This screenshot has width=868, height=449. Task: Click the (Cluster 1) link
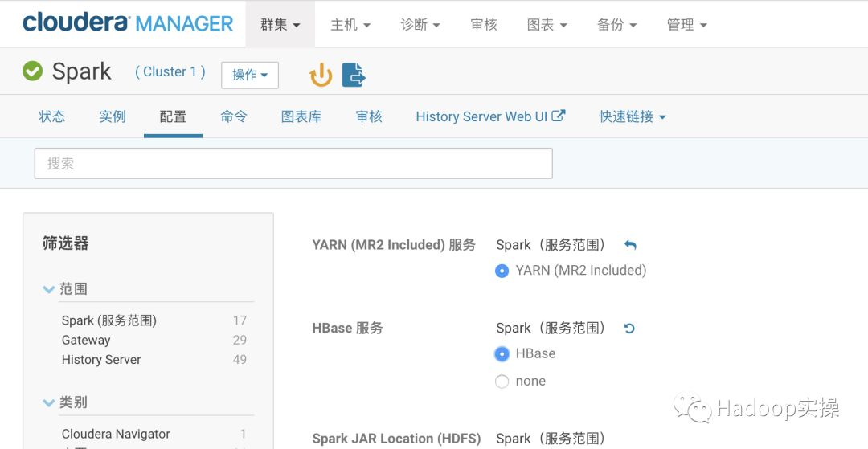[170, 71]
